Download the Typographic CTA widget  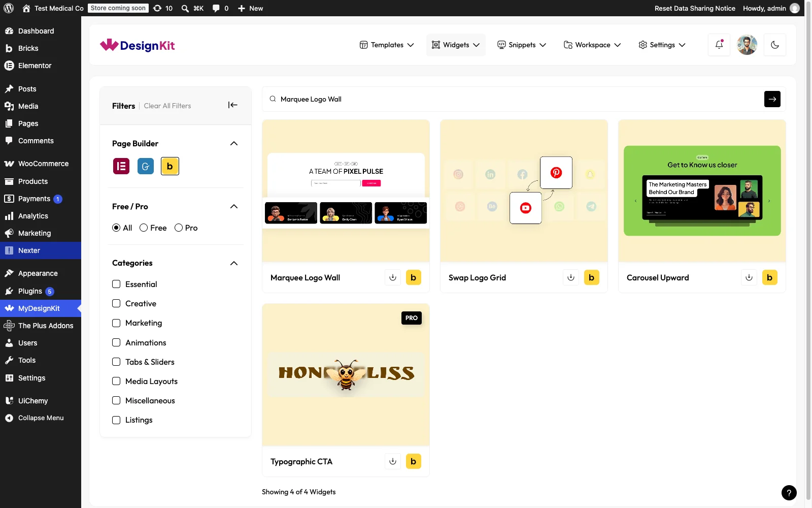[x=393, y=461]
